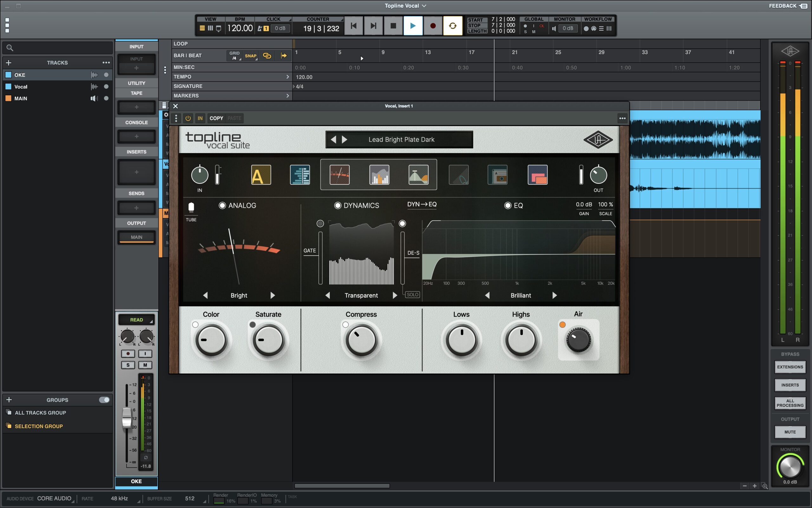Open the doubler module icon
Viewport: 812px width, 508px height.
pyautogui.click(x=300, y=175)
